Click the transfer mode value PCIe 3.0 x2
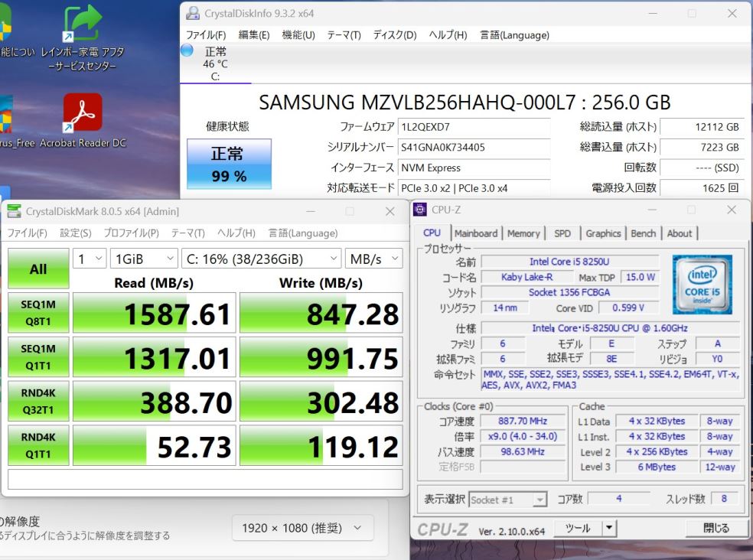Image resolution: width=753 pixels, height=560 pixels. coord(474,188)
